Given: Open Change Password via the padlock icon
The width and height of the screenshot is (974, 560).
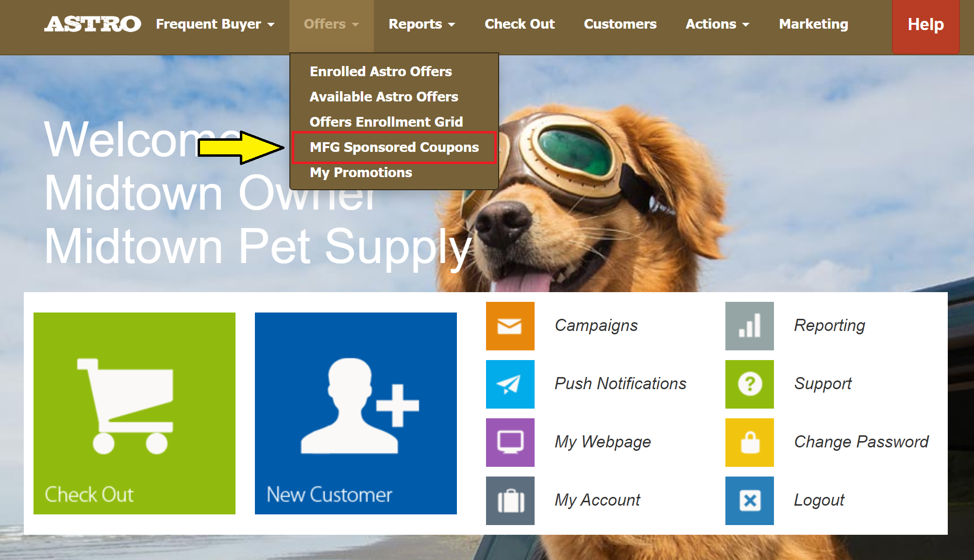Looking at the screenshot, I should tap(749, 442).
